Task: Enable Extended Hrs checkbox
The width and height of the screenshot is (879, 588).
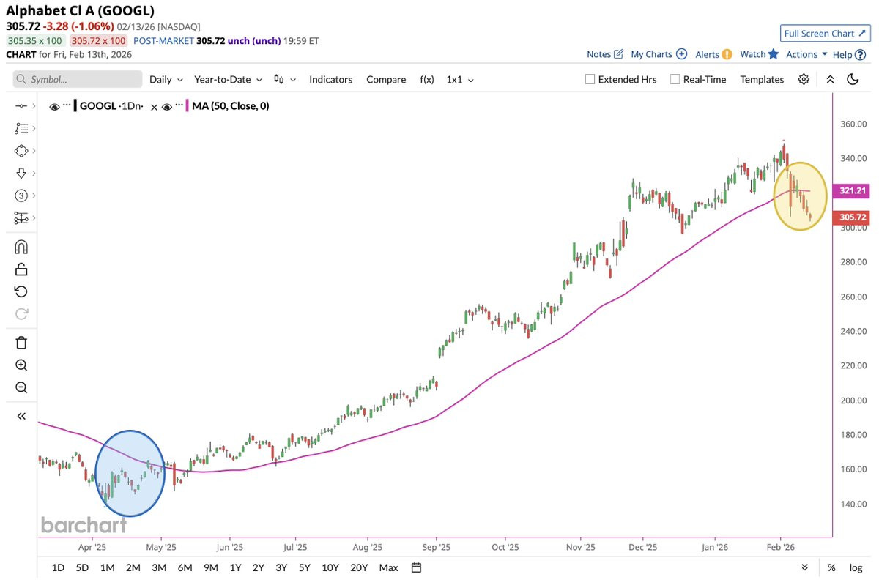Action: (x=590, y=79)
